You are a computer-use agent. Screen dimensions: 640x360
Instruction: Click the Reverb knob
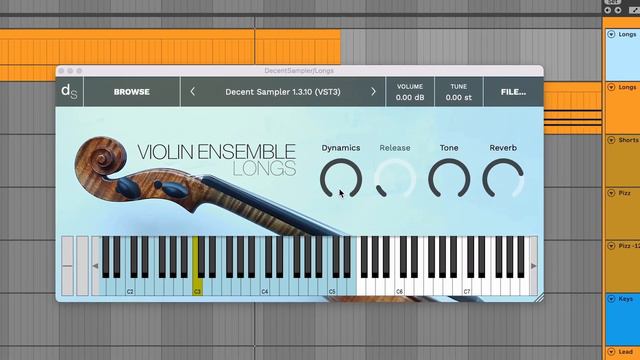pos(503,179)
